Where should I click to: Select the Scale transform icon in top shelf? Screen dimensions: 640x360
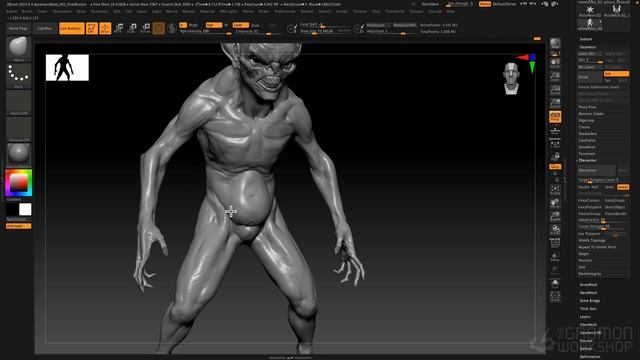pyautogui.click(x=132, y=28)
